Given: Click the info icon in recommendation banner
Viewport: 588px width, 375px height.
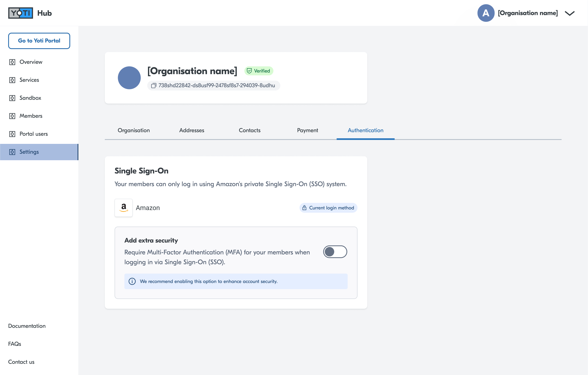Looking at the screenshot, I should click(132, 281).
